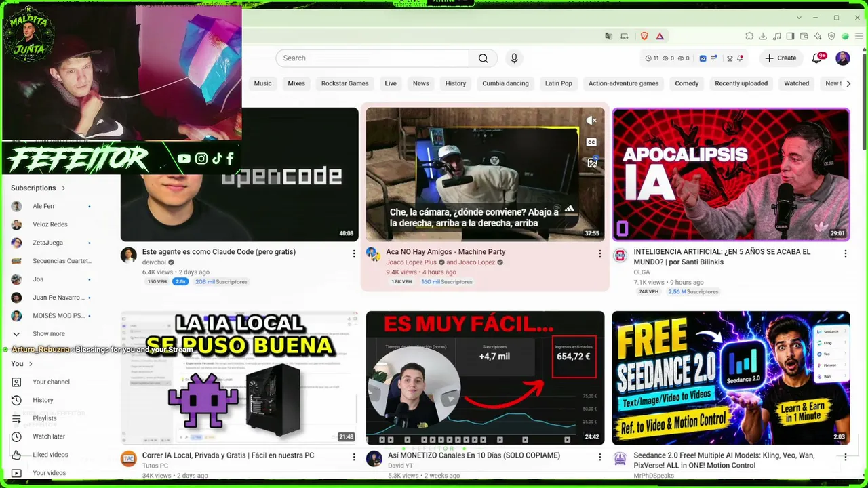Open Brave Shields lion icon
868x488 pixels.
pos(644,36)
